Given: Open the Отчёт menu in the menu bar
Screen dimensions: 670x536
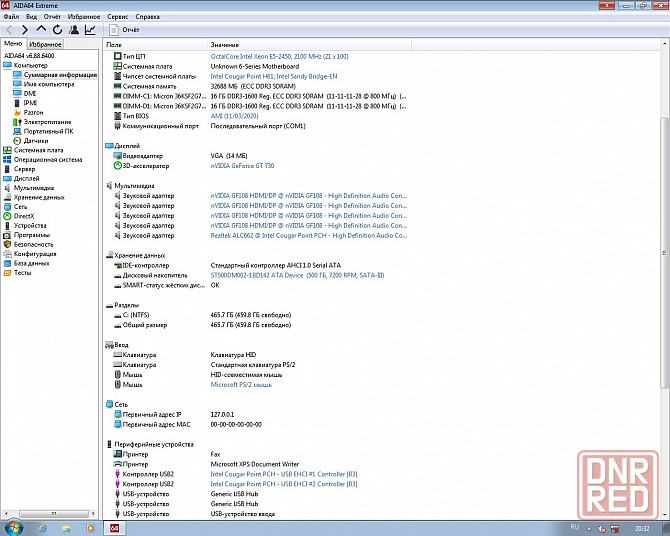Looking at the screenshot, I should pos(52,17).
